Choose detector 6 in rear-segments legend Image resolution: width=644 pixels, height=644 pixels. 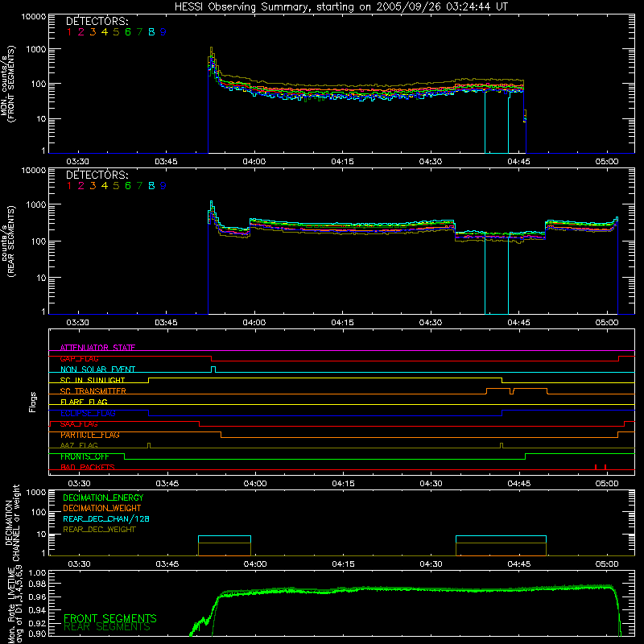point(128,186)
